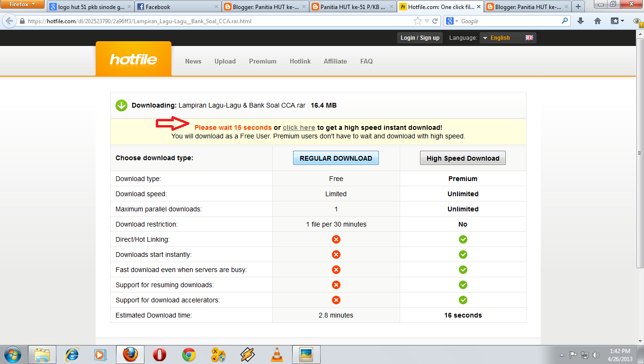Click the Action Center flag tray icon
Viewport: 644px width, 364px height.
click(573, 355)
